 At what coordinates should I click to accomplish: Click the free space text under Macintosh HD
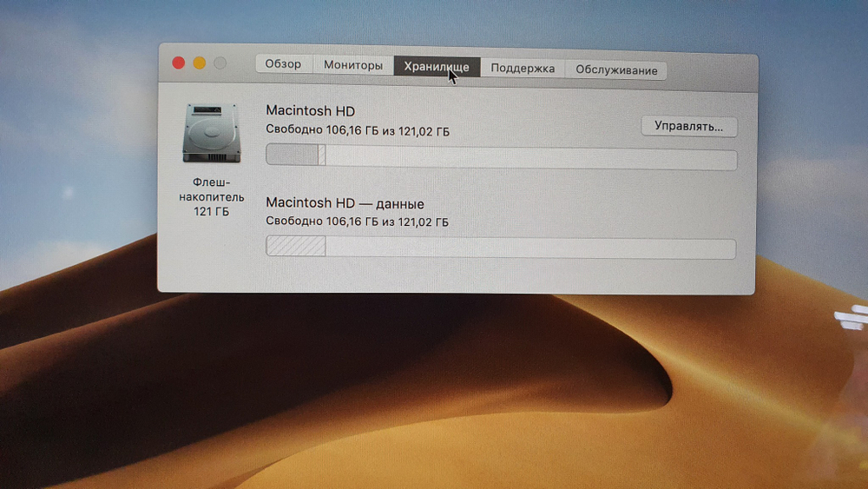point(358,130)
